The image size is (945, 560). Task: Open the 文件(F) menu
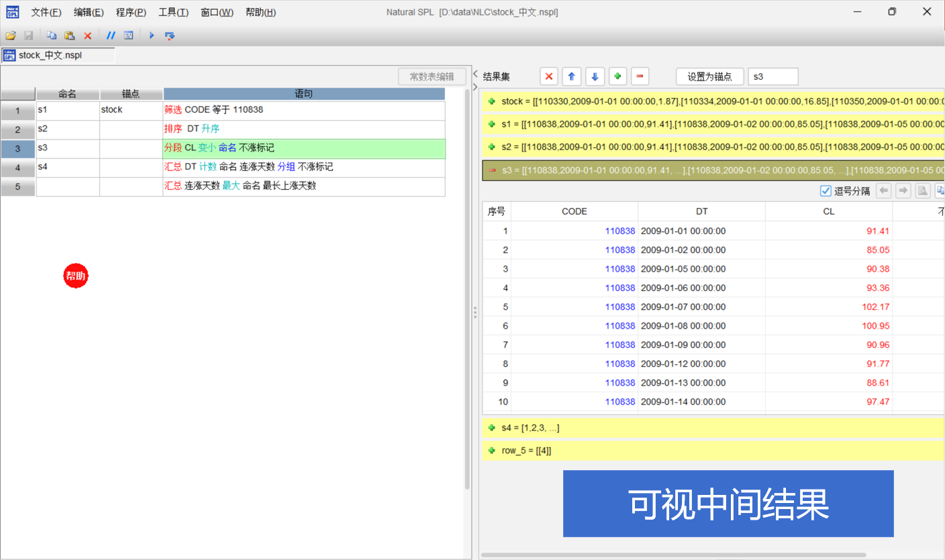pos(46,12)
